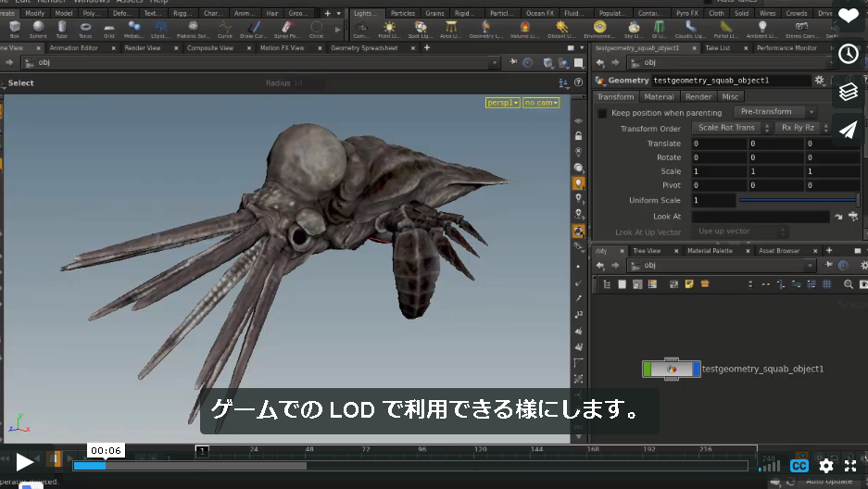
Task: Select the Torus shelf tool
Action: 85,29
